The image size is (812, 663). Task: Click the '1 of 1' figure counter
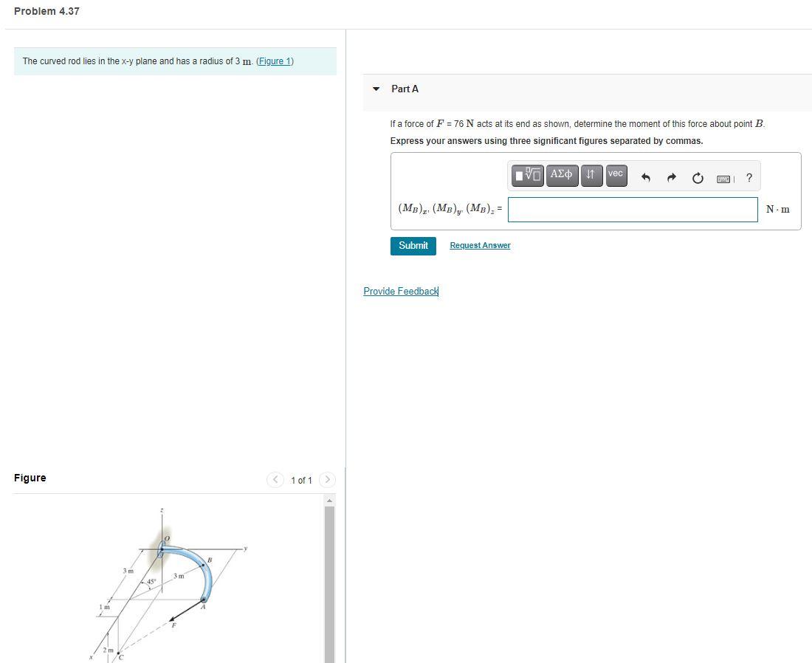coord(301,480)
